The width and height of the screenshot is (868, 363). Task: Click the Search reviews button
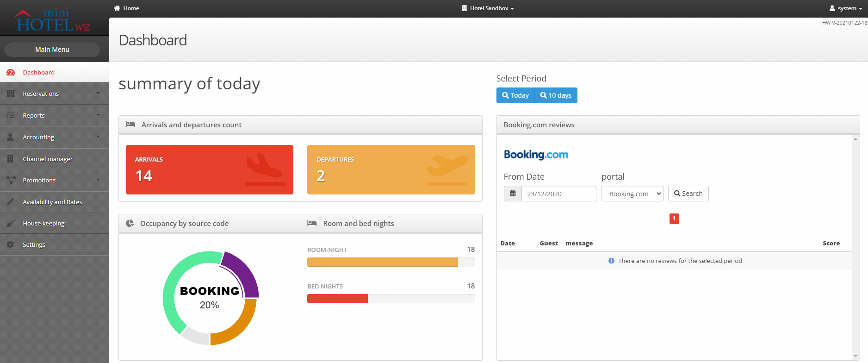coord(688,194)
